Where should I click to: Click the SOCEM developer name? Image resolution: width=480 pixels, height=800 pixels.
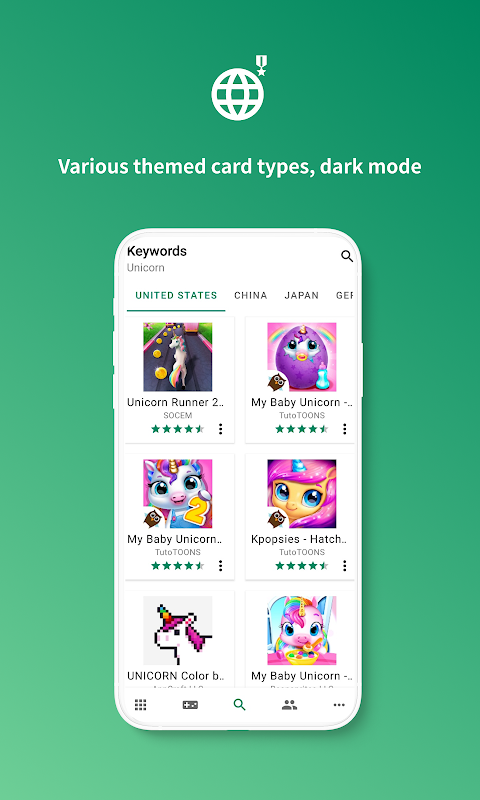click(178, 415)
